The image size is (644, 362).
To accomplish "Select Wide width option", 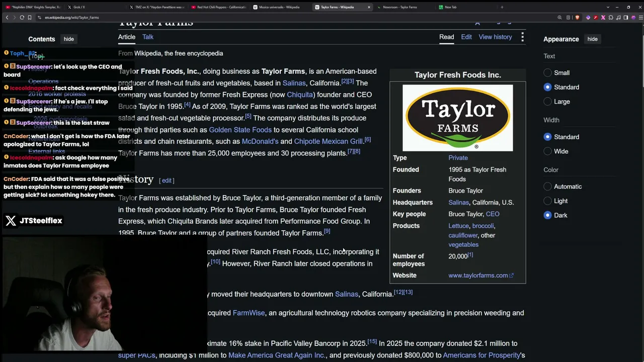I will (547, 151).
